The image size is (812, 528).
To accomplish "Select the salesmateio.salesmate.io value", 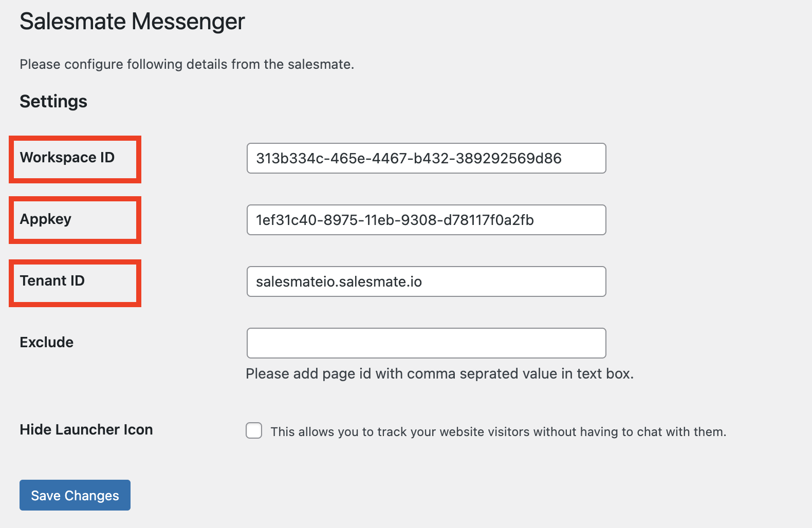I will pos(339,281).
